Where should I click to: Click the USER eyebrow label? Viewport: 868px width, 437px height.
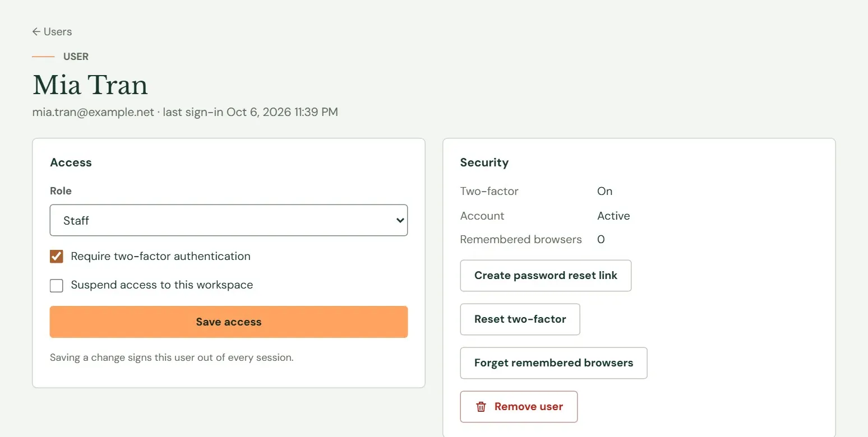(76, 57)
